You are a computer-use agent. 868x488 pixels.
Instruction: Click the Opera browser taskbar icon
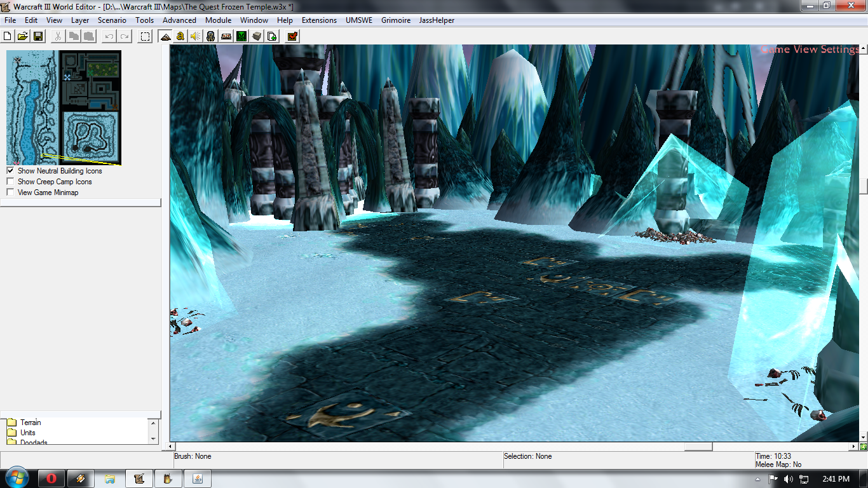coord(51,478)
